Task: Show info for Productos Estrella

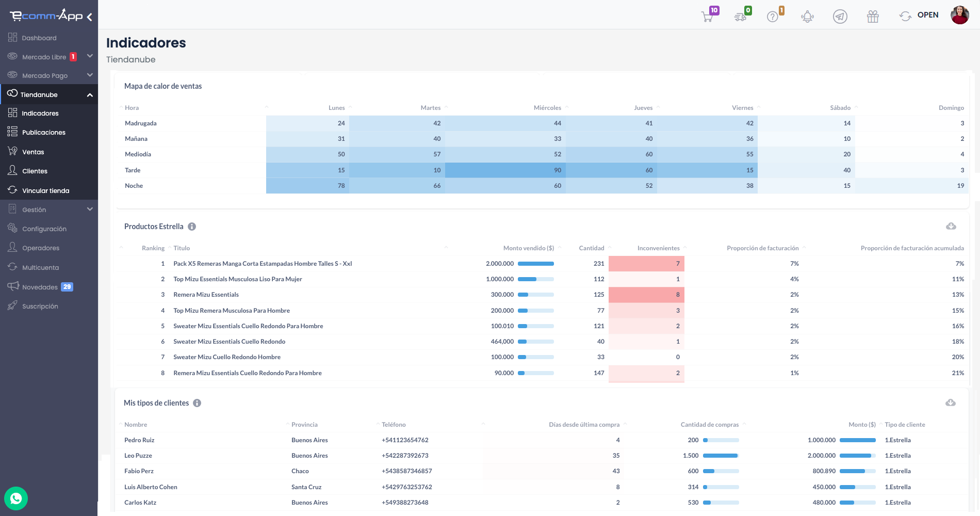Action: (x=192, y=227)
